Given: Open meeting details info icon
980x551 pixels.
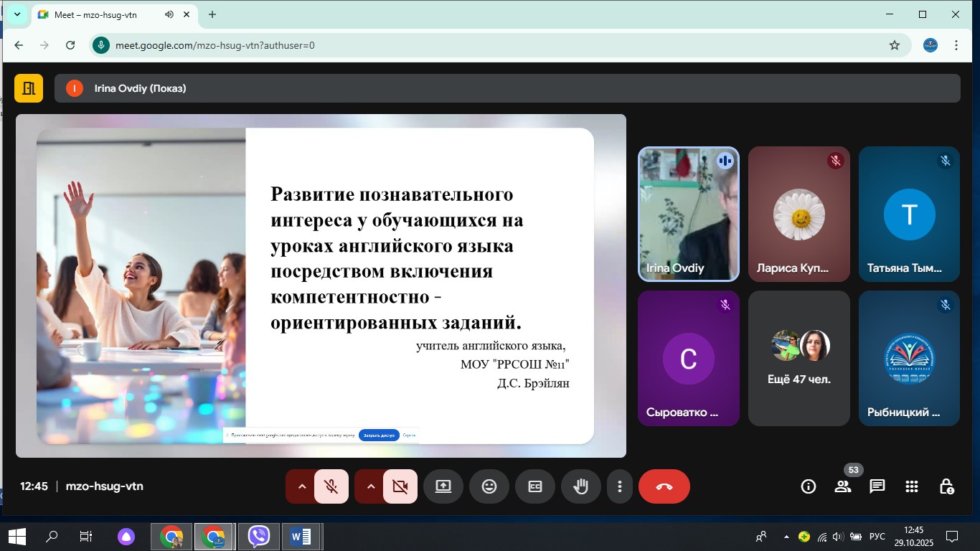Looking at the screenshot, I should coord(809,486).
